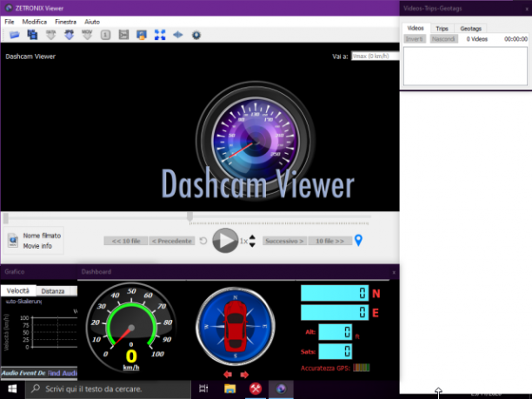Click the speedometer gauge in Dashboard
This screenshot has width=532, height=399.
pos(131,328)
